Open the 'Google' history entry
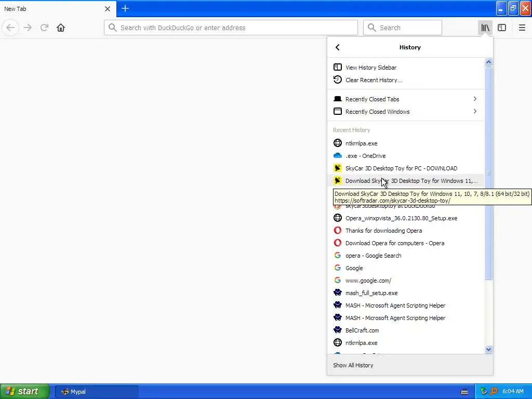The height and width of the screenshot is (399, 532). [406, 268]
